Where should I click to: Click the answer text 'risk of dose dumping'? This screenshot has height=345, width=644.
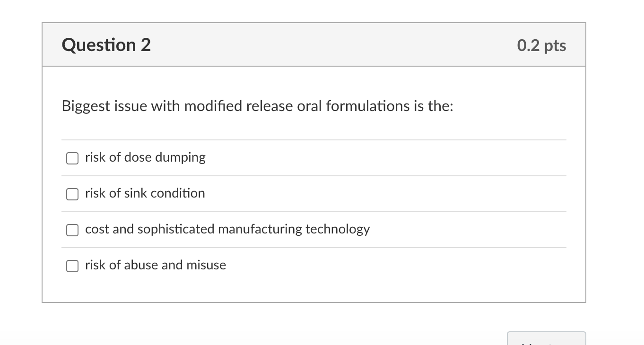(x=145, y=157)
